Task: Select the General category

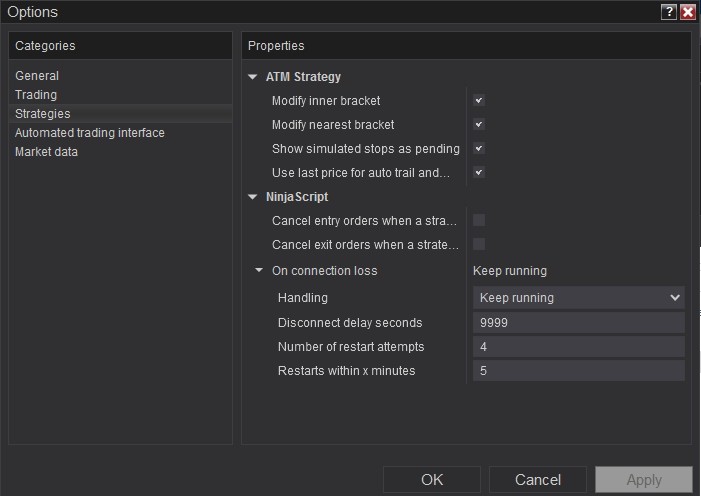Action: pyautogui.click(x=37, y=76)
